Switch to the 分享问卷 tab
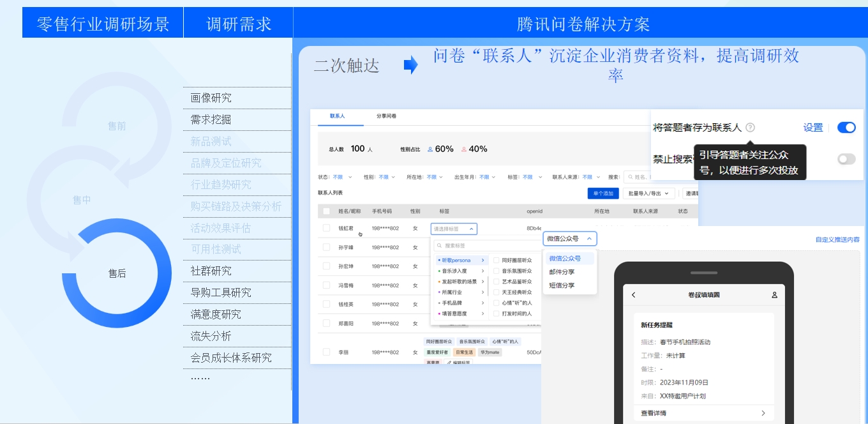 (x=386, y=116)
